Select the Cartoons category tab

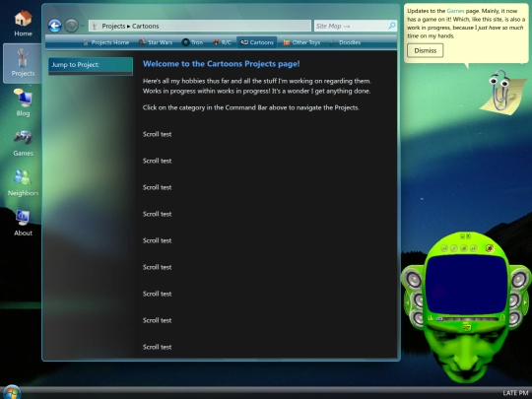(x=257, y=42)
